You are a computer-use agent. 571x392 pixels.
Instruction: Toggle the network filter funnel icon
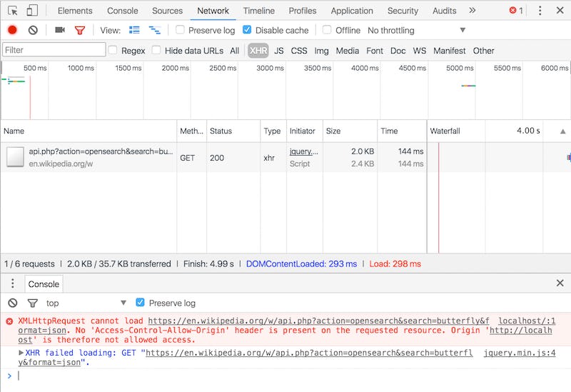(x=80, y=30)
